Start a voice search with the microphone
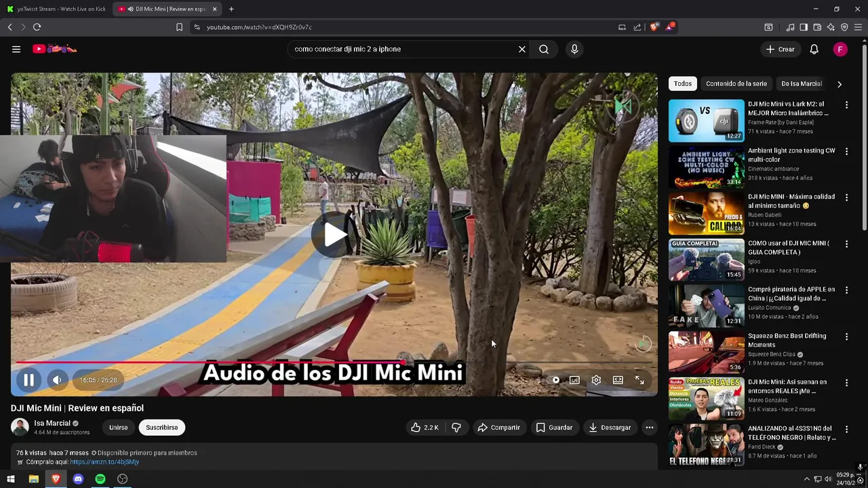This screenshot has height=488, width=868. [x=574, y=49]
